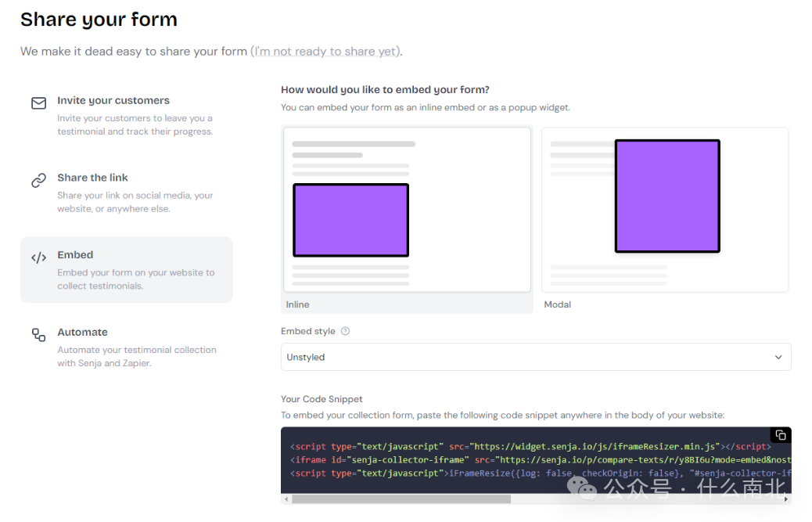Open the Automate option
This screenshot has width=812, height=522.
pyautogui.click(x=127, y=347)
